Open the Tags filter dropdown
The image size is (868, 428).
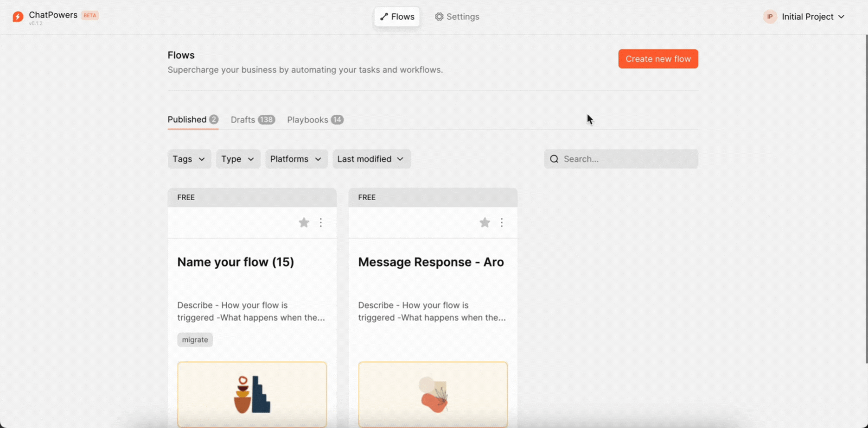tap(189, 159)
